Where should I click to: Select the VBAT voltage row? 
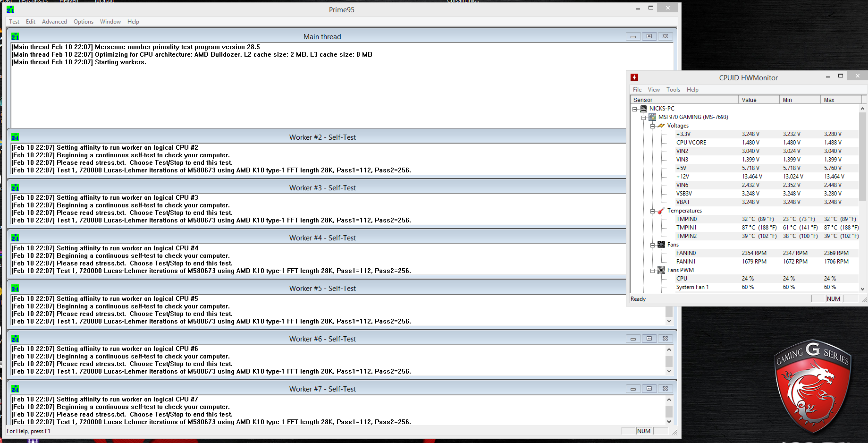coord(766,202)
